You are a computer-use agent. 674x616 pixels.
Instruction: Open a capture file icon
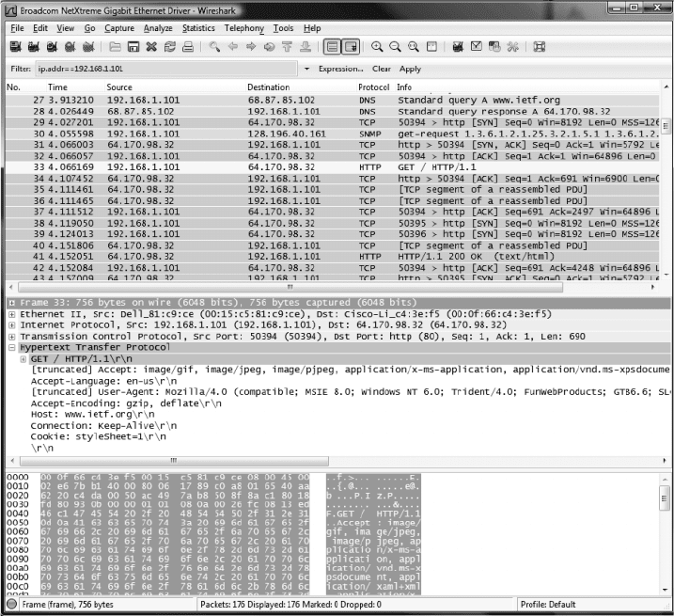point(115,46)
